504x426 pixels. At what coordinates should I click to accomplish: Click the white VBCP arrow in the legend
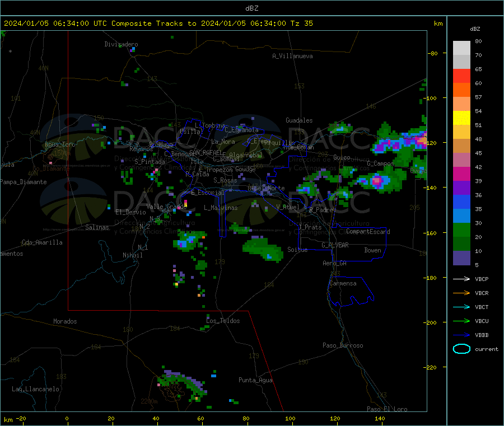point(461,279)
